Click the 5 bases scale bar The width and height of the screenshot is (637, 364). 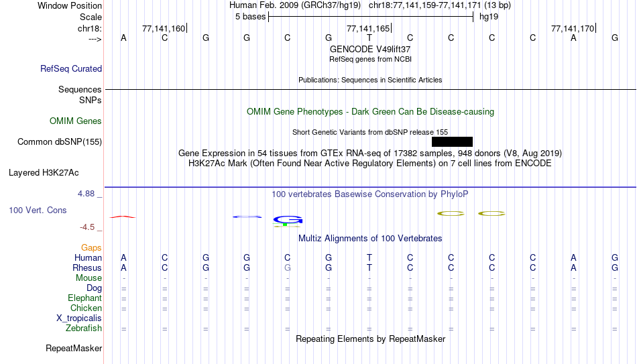pos(371,17)
